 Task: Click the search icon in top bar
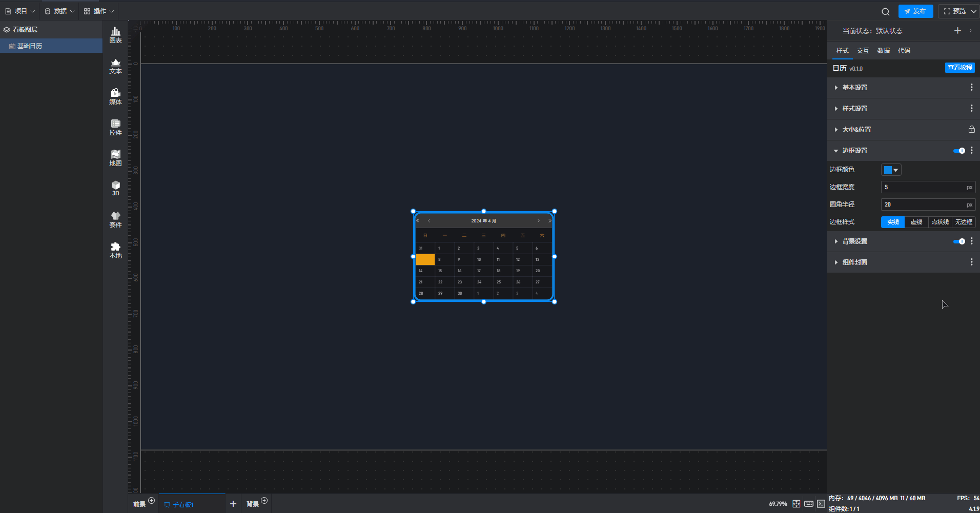[x=885, y=11]
